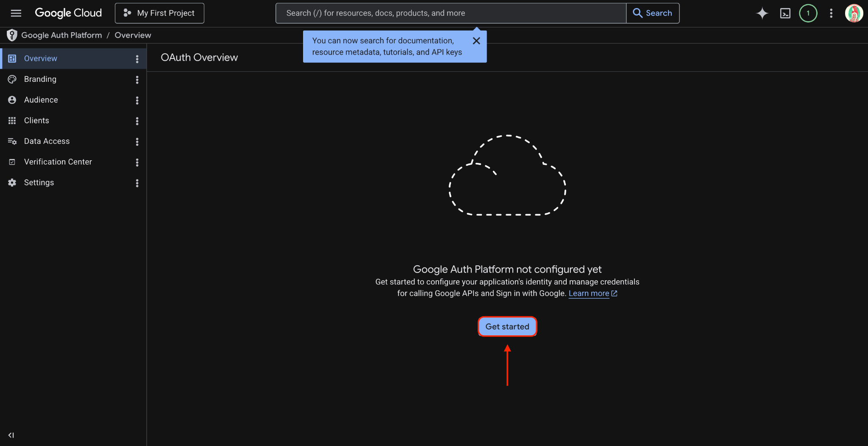Select Overview in the sidebar
Screen dimensions: 868x446
73,59
